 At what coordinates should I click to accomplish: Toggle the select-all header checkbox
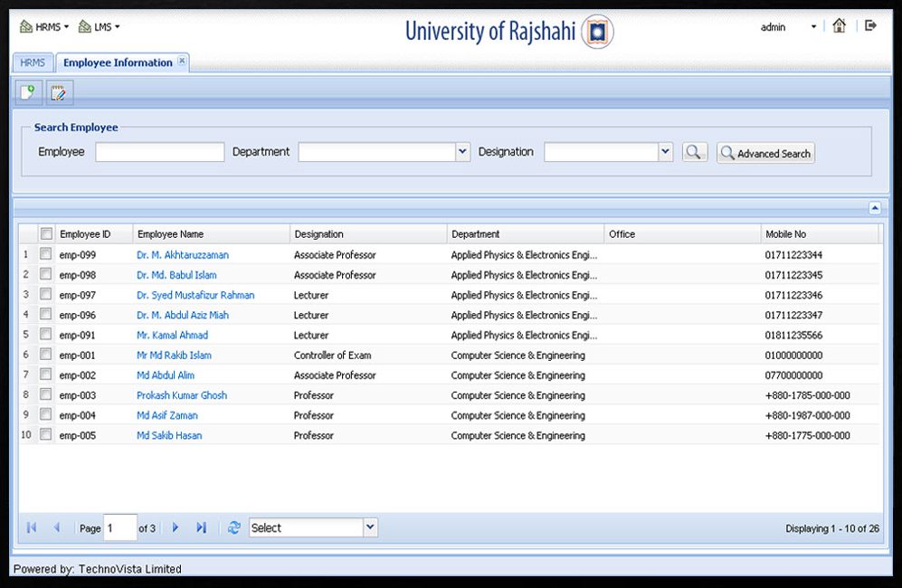coord(46,233)
